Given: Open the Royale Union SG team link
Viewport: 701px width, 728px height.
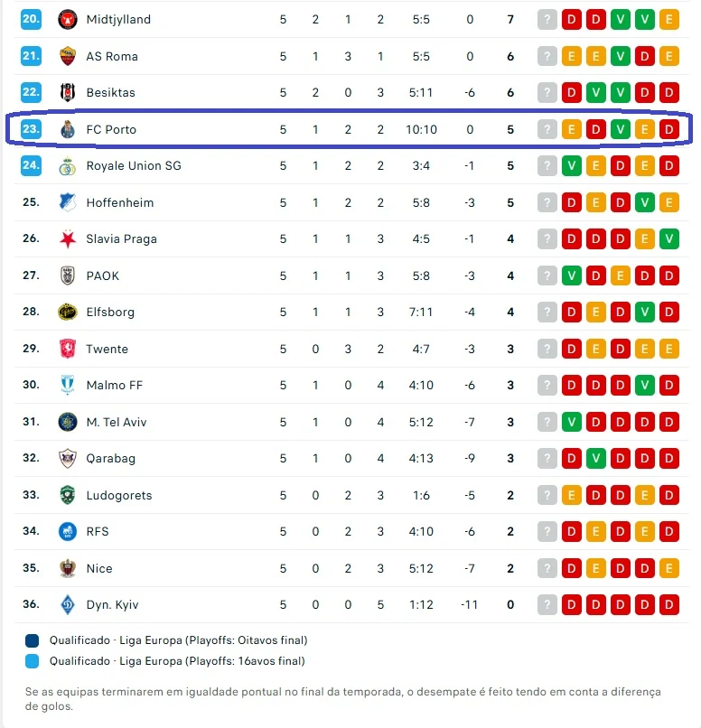Looking at the screenshot, I should coord(134,166).
